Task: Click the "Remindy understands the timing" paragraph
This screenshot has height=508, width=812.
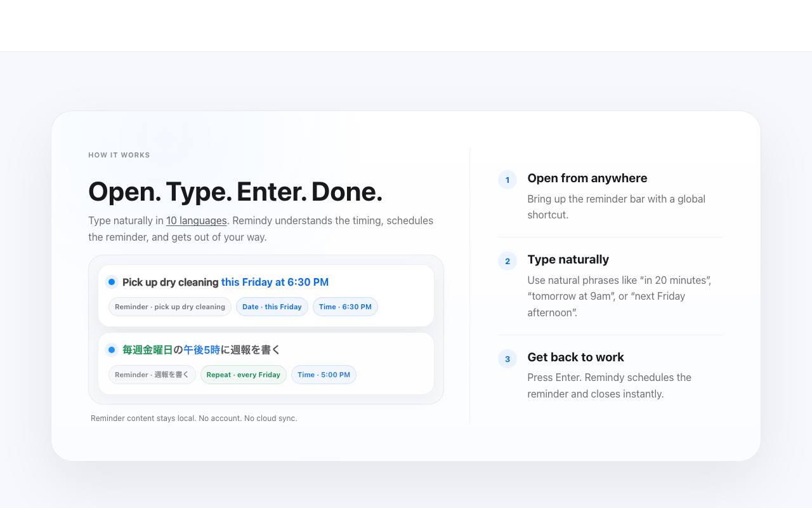Action: 261,229
